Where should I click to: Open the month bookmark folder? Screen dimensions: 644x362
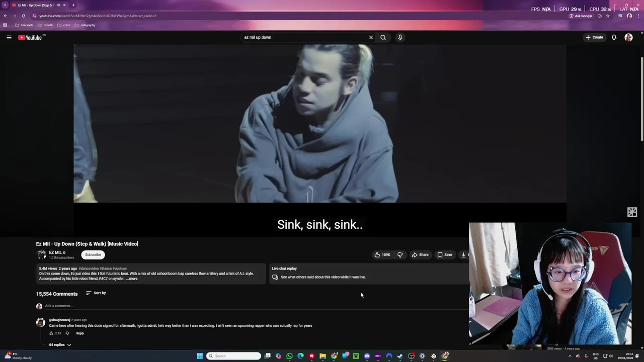(x=45, y=25)
